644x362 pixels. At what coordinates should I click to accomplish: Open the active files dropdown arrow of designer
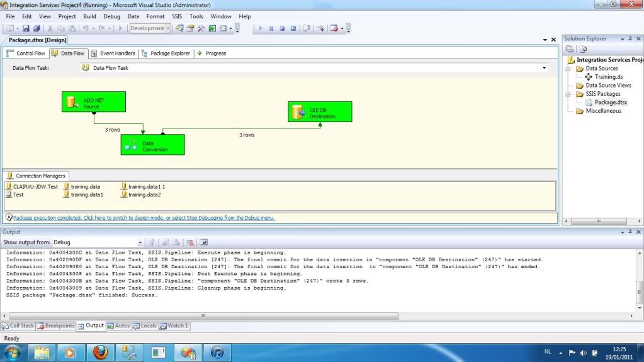(x=545, y=40)
